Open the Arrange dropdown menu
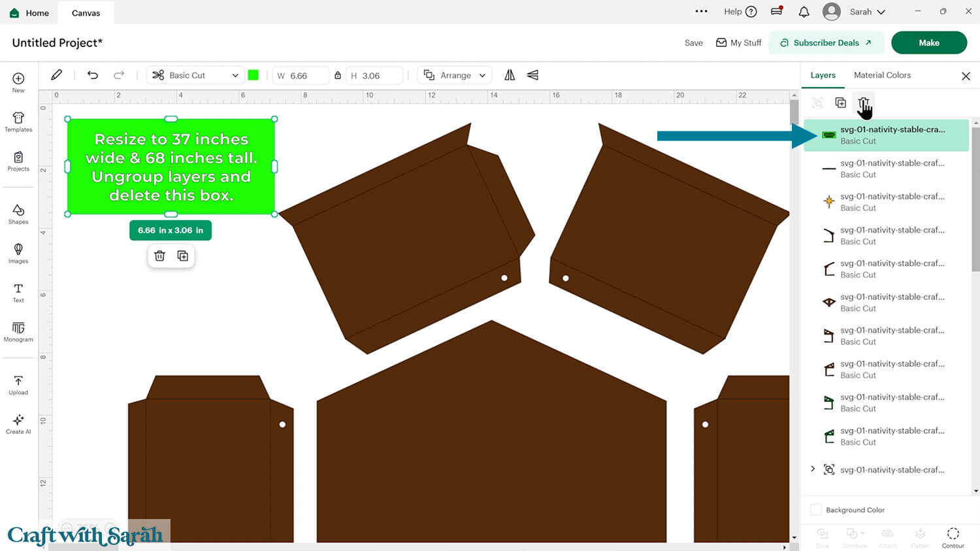This screenshot has height=551, width=980. pyautogui.click(x=455, y=75)
